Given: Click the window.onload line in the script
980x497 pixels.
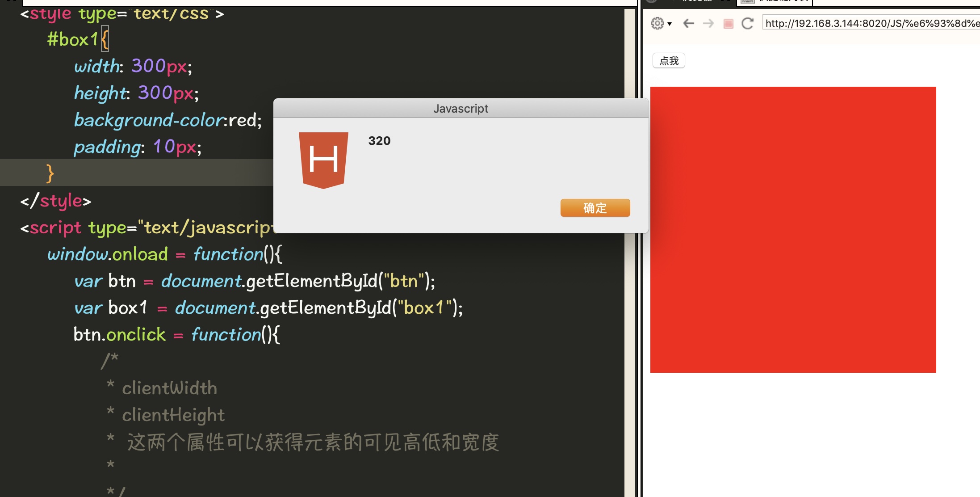Looking at the screenshot, I should pos(165,254).
